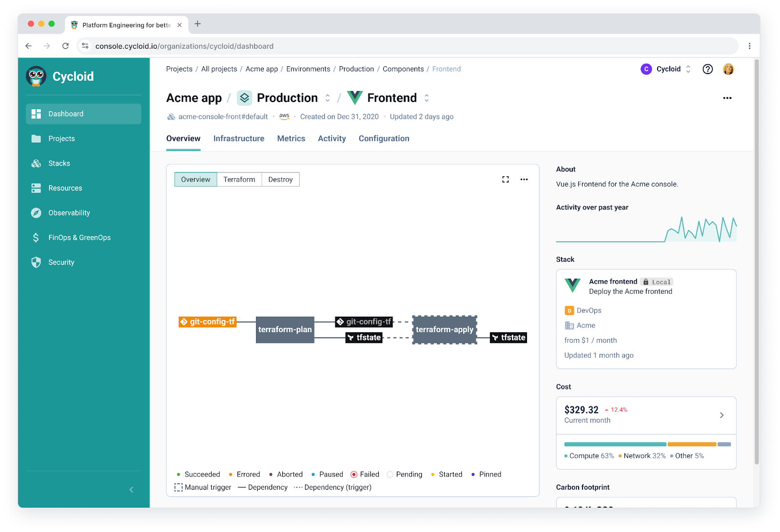Open component header more options menu

(x=727, y=98)
